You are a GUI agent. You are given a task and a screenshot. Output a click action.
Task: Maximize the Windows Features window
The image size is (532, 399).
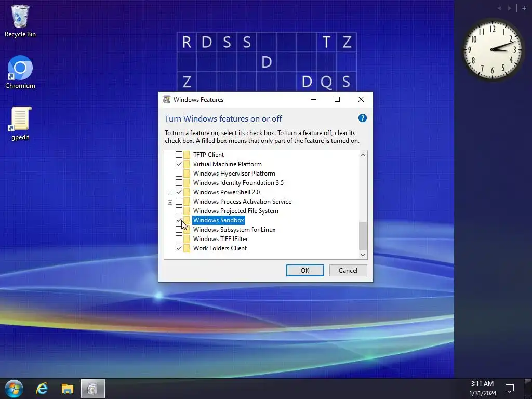tap(337, 99)
